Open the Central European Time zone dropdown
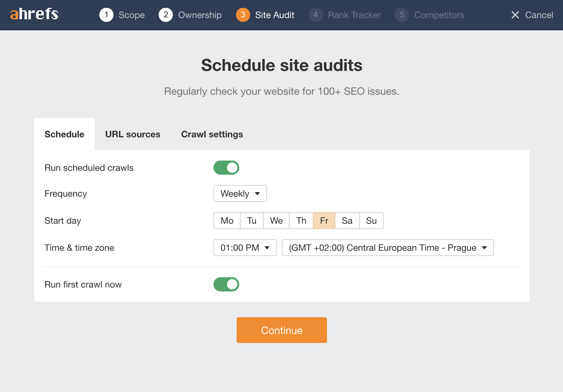The height and width of the screenshot is (392, 563). (x=387, y=248)
